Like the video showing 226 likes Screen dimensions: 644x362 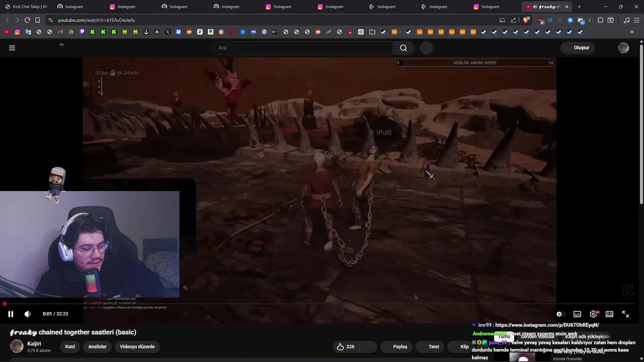click(345, 346)
